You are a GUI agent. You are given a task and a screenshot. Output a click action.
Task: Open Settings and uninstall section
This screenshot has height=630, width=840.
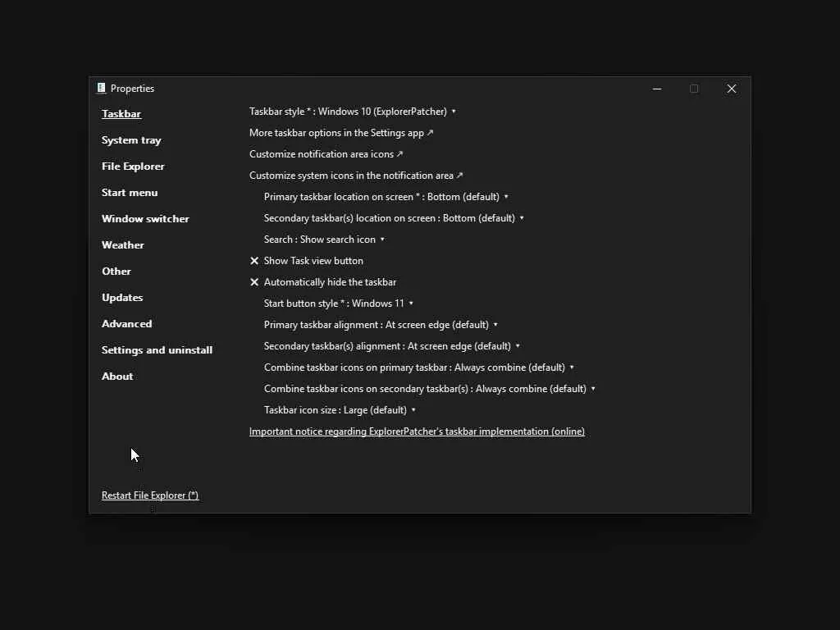coord(157,349)
